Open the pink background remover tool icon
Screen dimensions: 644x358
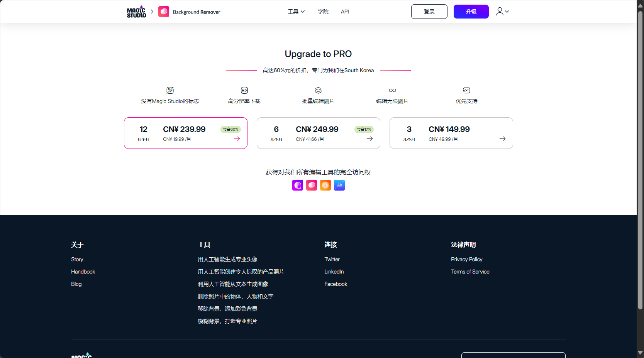[x=312, y=185]
